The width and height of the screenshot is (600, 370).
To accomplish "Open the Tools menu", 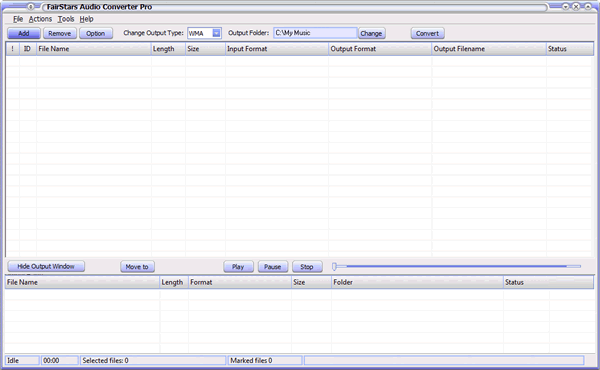I will (66, 19).
